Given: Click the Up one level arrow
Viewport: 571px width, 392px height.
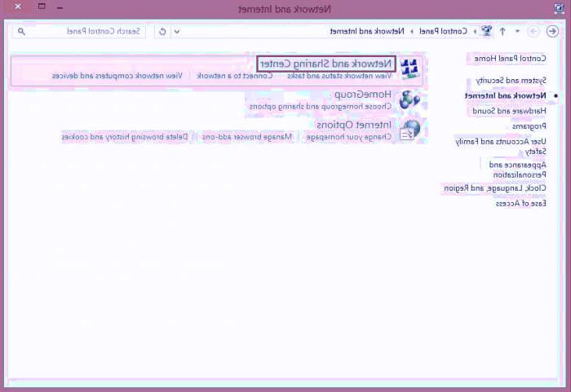Looking at the screenshot, I should (x=502, y=31).
